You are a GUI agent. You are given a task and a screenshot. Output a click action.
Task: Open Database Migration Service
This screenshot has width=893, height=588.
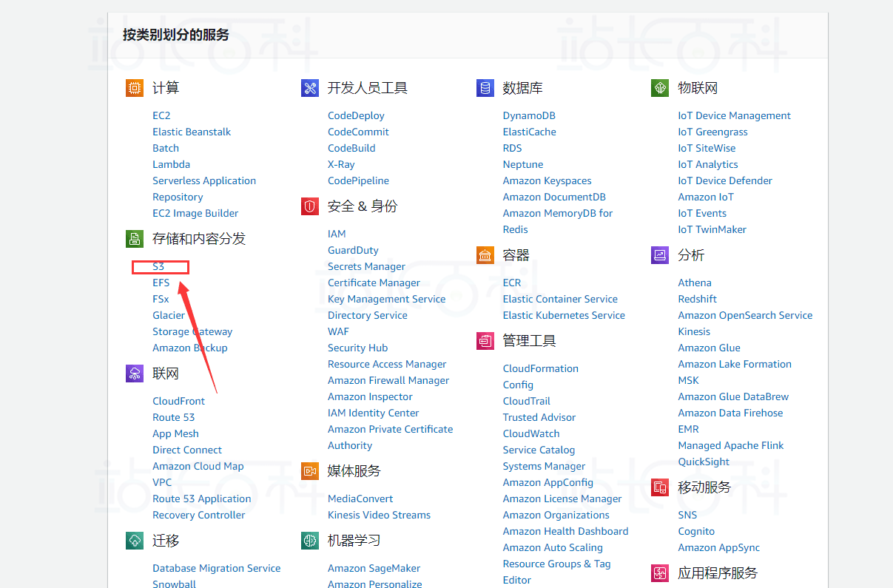tap(217, 568)
